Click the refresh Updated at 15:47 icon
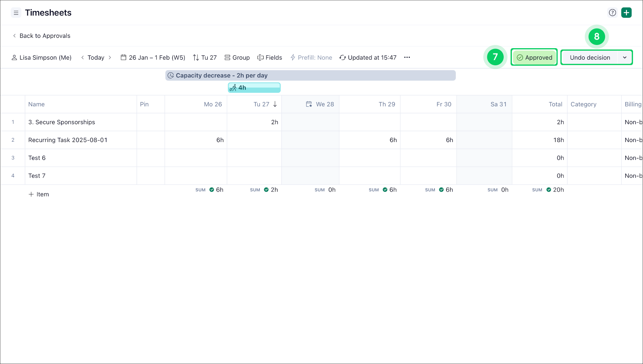This screenshot has height=364, width=643. [x=342, y=57]
